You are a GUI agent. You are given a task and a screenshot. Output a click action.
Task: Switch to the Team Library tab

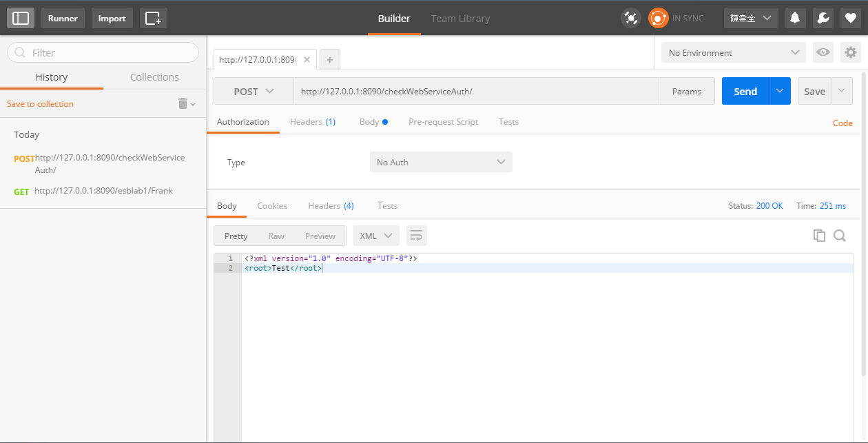click(x=460, y=19)
